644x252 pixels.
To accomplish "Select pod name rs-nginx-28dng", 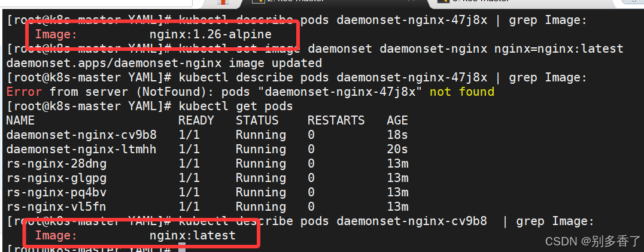I will (x=56, y=164).
